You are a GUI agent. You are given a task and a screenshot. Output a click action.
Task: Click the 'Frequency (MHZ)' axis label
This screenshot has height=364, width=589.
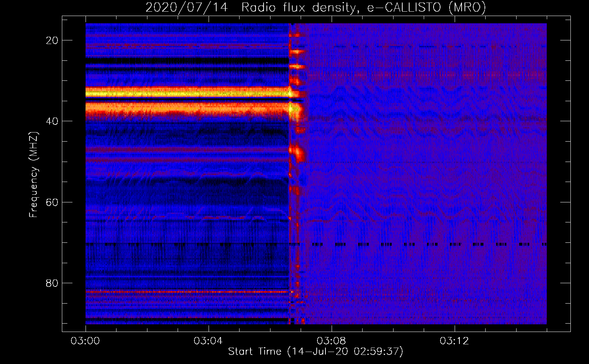pos(33,175)
